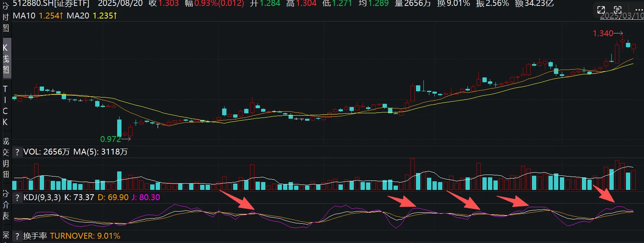This screenshot has width=644, height=243.
Task: Click the last candlestick on the chart
Action: (x=633, y=47)
